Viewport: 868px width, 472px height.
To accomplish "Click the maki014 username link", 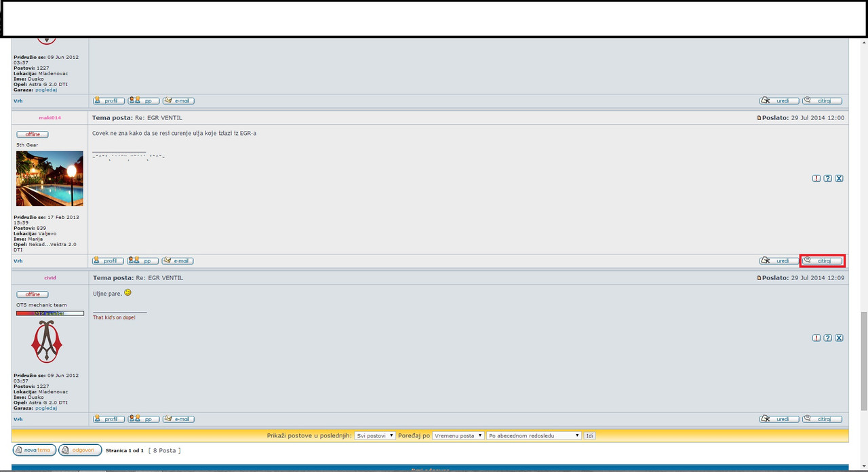I will pos(50,118).
